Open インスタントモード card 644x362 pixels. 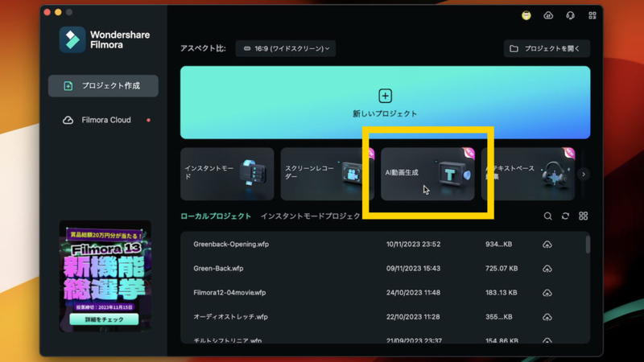tap(227, 174)
